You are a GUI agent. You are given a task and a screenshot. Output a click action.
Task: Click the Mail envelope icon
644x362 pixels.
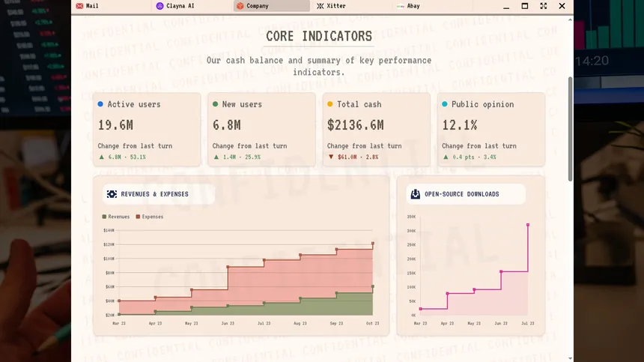tap(79, 6)
